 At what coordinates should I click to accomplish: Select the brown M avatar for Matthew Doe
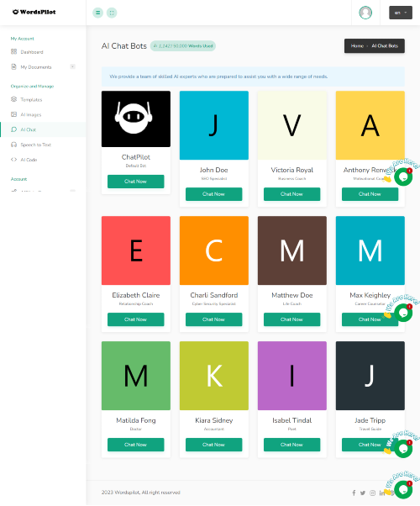[292, 250]
